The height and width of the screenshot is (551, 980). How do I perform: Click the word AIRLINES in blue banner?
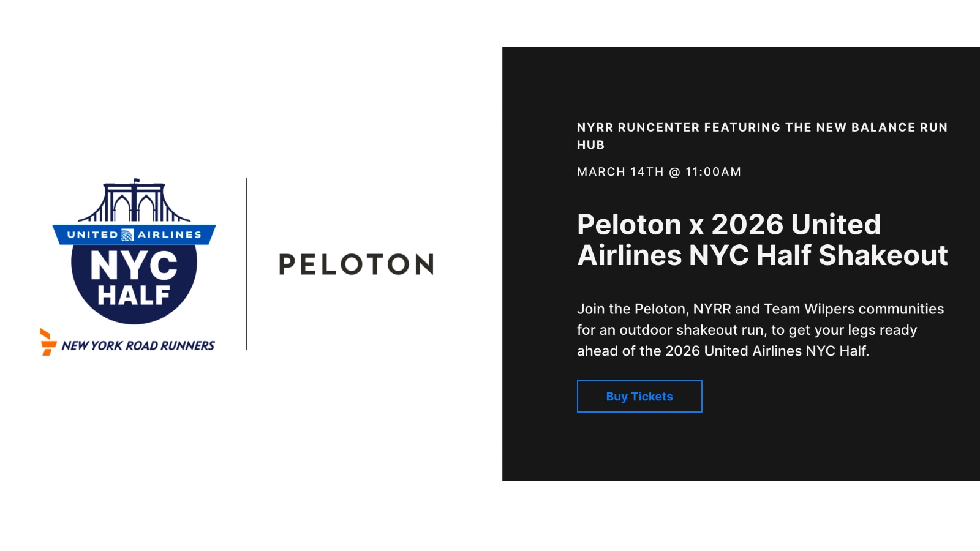click(x=170, y=234)
